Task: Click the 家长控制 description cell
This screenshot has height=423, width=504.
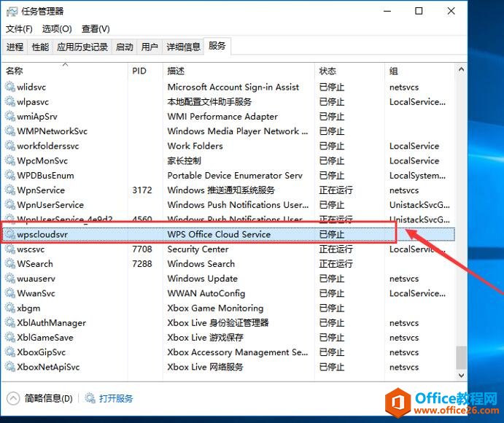Action: [185, 160]
